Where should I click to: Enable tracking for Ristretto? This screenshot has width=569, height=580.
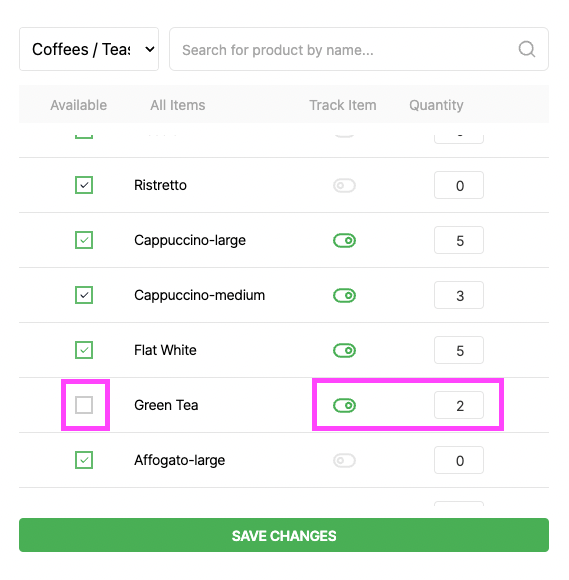point(344,185)
